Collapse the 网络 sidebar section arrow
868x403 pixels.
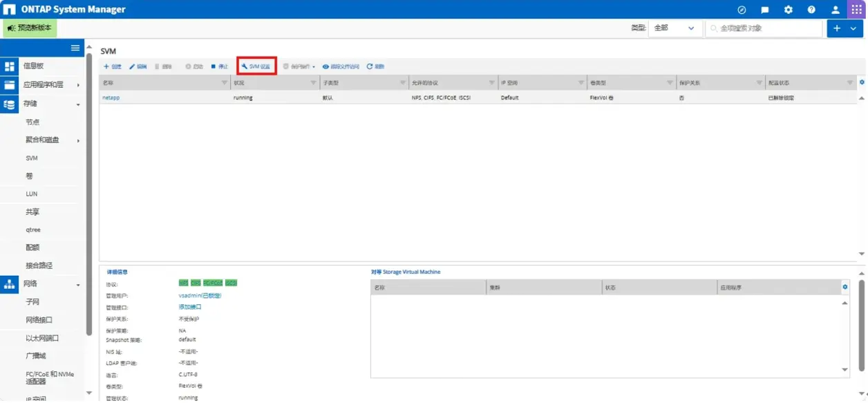pyautogui.click(x=78, y=285)
